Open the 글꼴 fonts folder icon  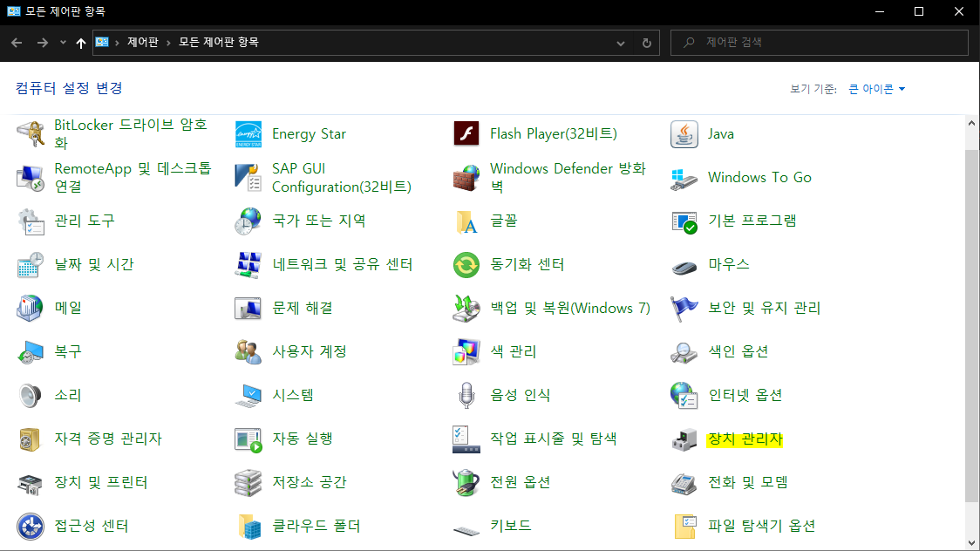tap(466, 221)
